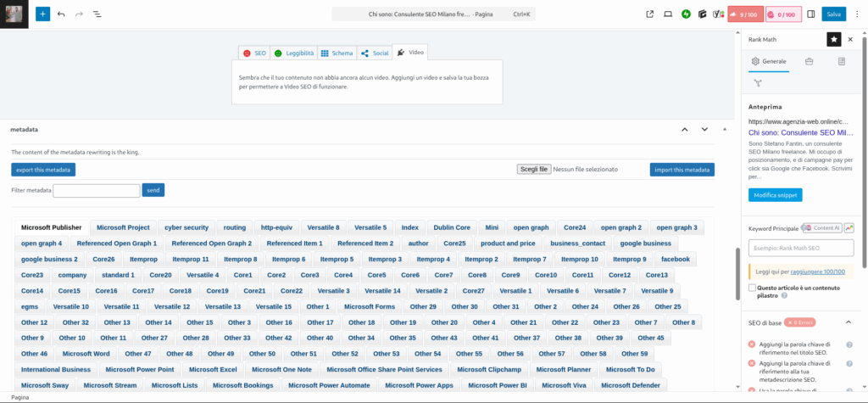
Task: Open the google business 2 metadata tab
Action: click(49, 259)
